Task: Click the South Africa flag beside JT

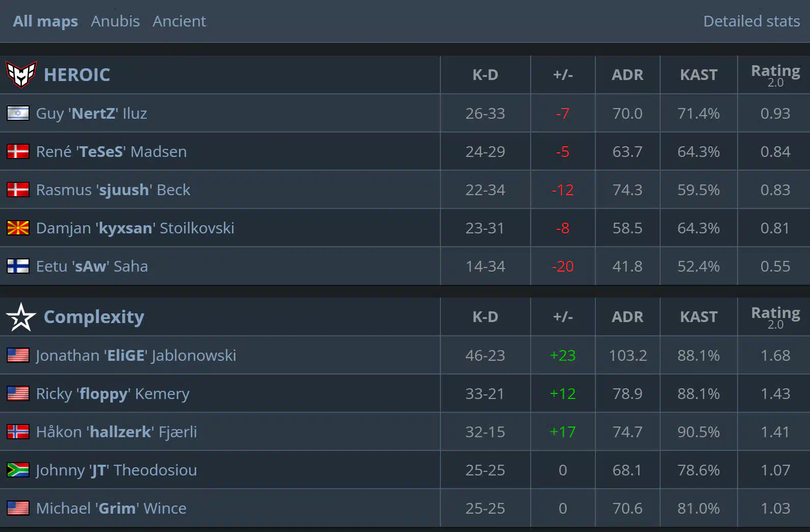Action: [18, 470]
